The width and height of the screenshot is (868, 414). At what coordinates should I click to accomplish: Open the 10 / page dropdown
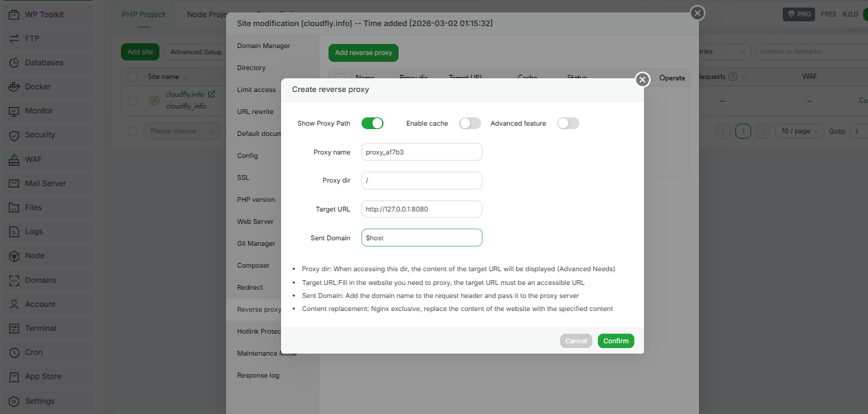point(799,131)
